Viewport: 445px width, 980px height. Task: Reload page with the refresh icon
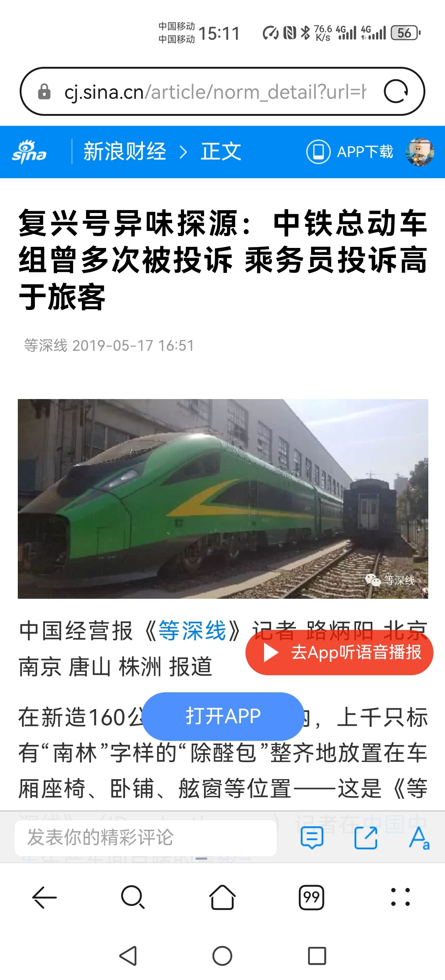(x=396, y=92)
